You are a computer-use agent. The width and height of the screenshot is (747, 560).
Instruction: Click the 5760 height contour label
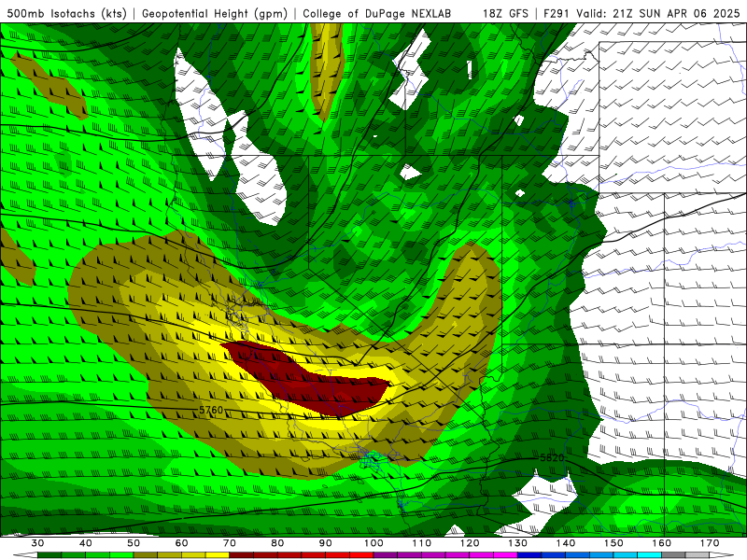click(211, 410)
